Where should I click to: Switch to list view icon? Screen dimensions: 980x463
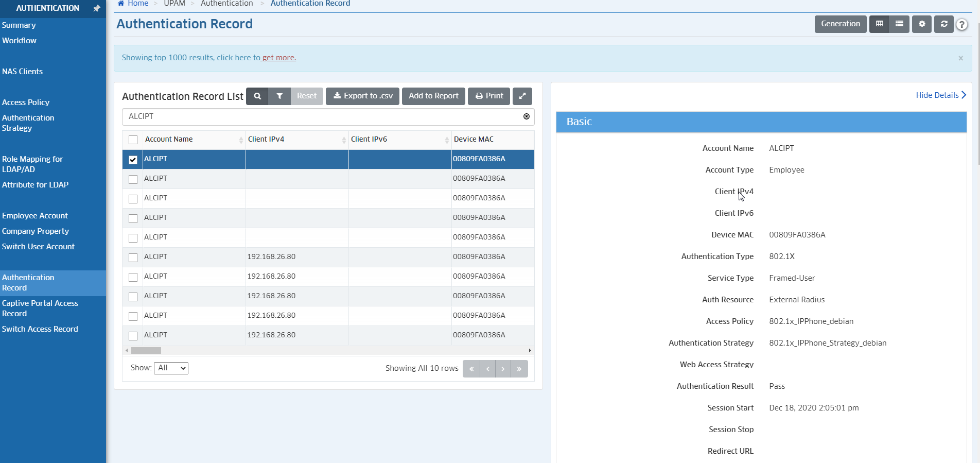(x=899, y=24)
